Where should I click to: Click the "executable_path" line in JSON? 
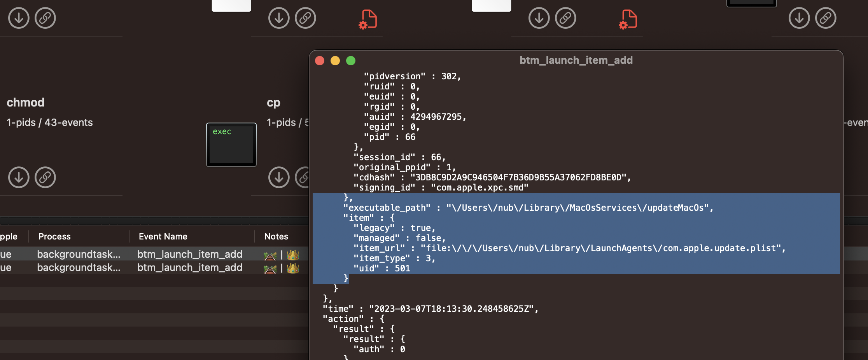coord(528,208)
